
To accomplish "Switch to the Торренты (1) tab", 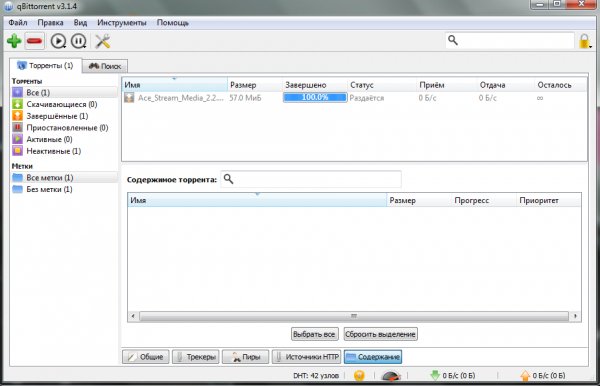I will tap(46, 65).
